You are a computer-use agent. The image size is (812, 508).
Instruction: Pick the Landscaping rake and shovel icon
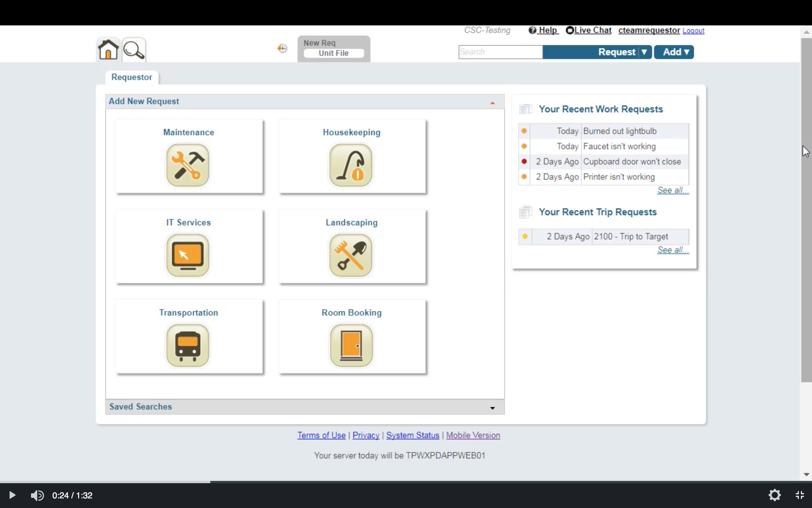[351, 255]
